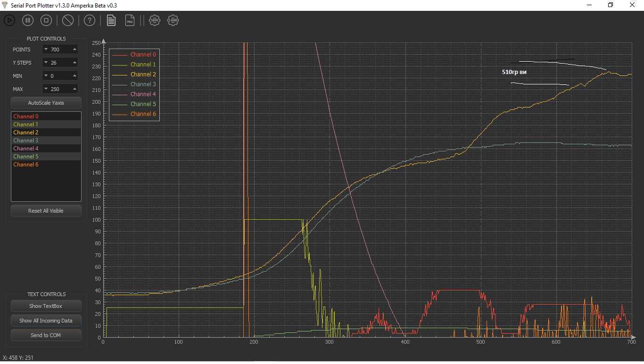Image resolution: width=644 pixels, height=364 pixels.
Task: Select Channel 0 in the plot legend
Action: point(134,55)
